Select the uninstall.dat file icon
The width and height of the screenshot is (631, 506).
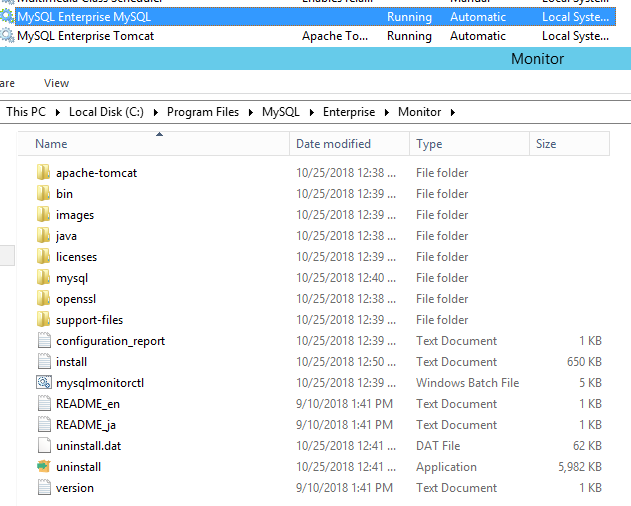point(44,445)
